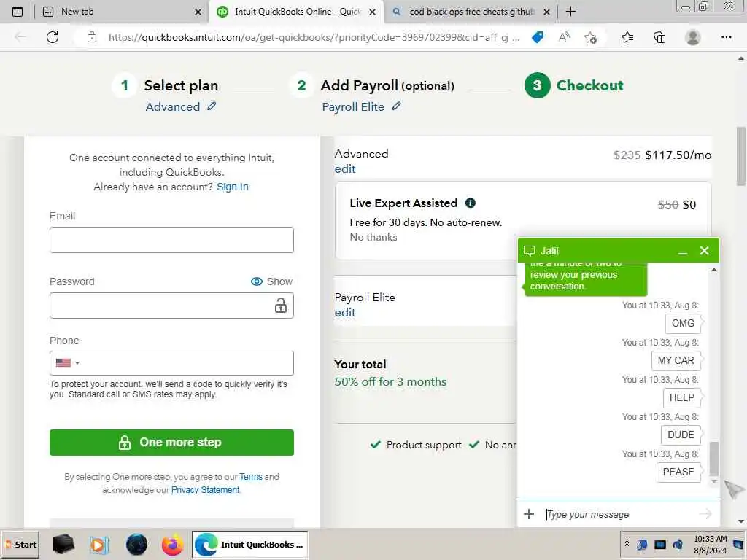Minimize the Jalil chat window
The height and width of the screenshot is (560, 747).
point(683,252)
